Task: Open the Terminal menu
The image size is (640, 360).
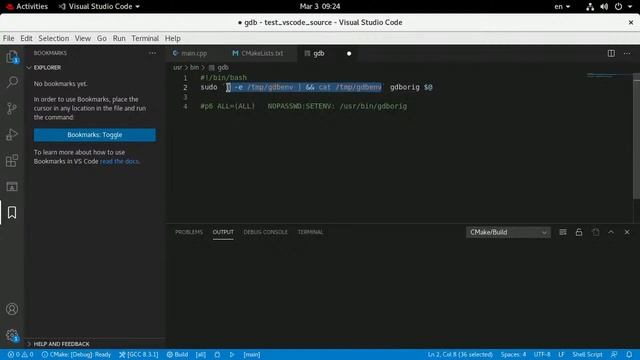Action: (x=145, y=38)
